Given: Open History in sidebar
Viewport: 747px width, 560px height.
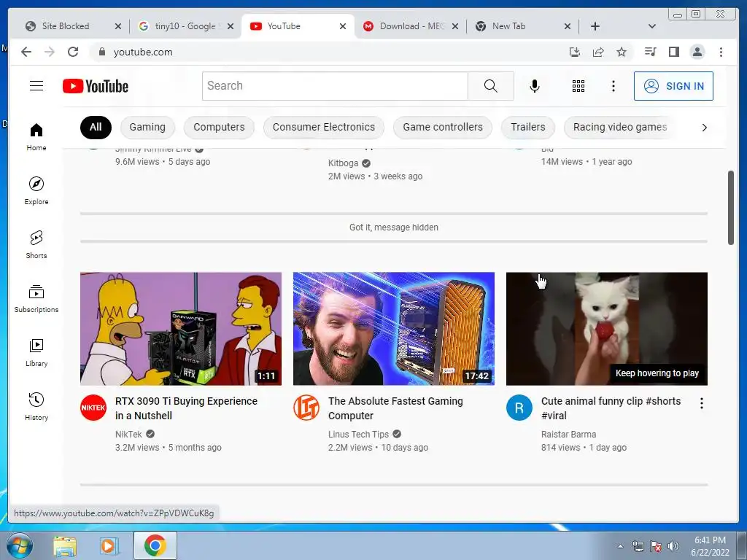Looking at the screenshot, I should [x=36, y=406].
